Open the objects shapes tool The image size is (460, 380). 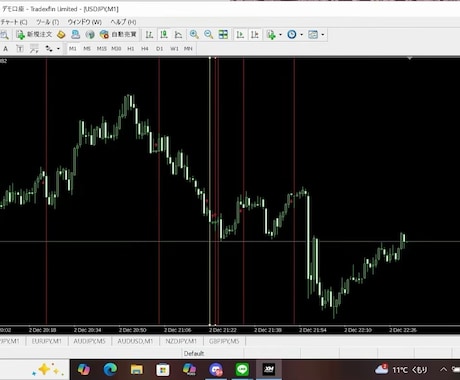tap(49, 49)
